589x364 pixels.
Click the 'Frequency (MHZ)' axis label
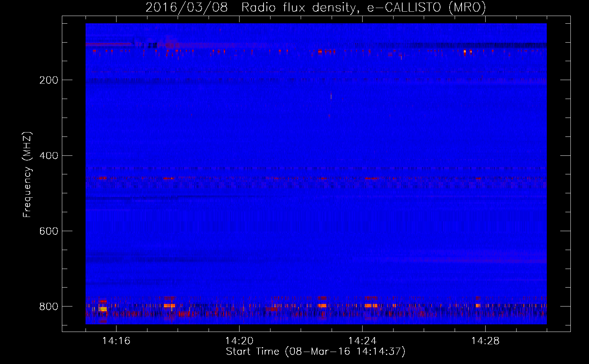pos(27,174)
